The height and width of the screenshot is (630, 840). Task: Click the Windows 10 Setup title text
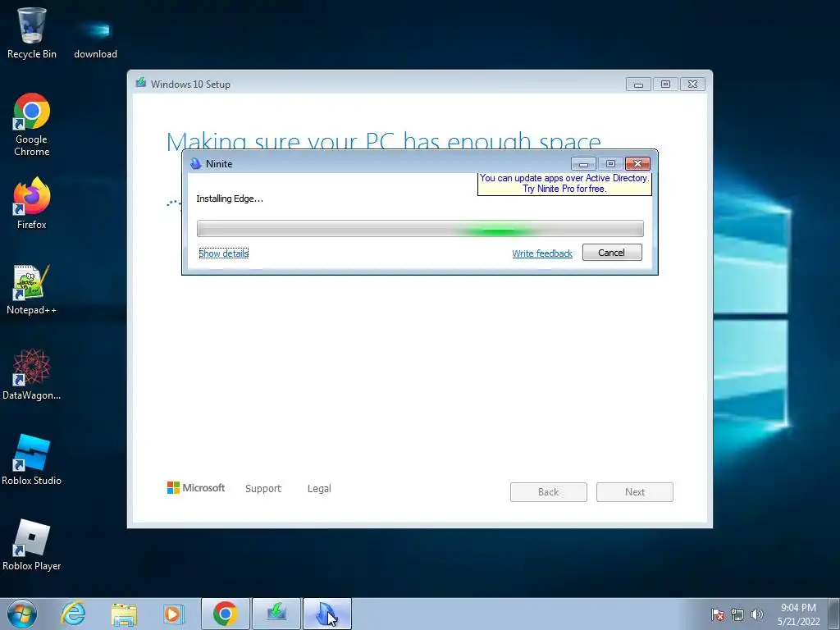pyautogui.click(x=190, y=84)
